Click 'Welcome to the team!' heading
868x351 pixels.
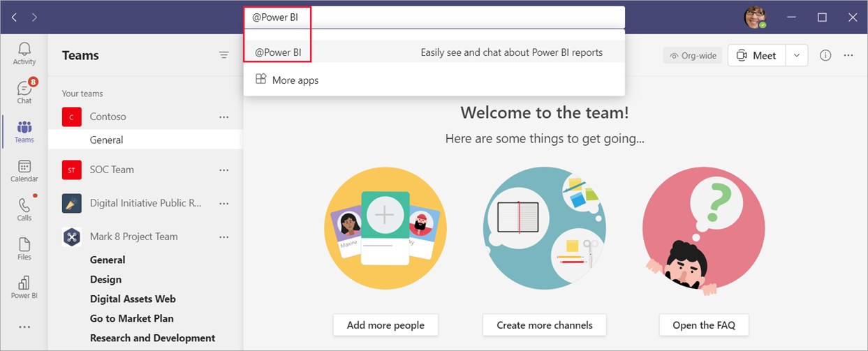(545, 112)
